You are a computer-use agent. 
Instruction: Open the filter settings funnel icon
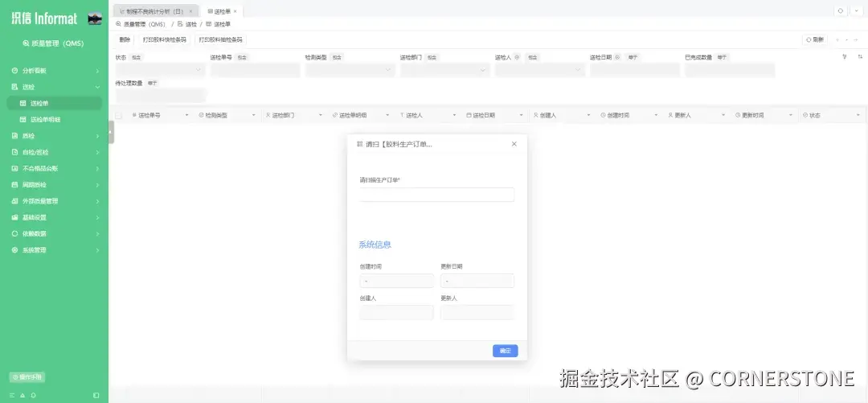point(844,56)
